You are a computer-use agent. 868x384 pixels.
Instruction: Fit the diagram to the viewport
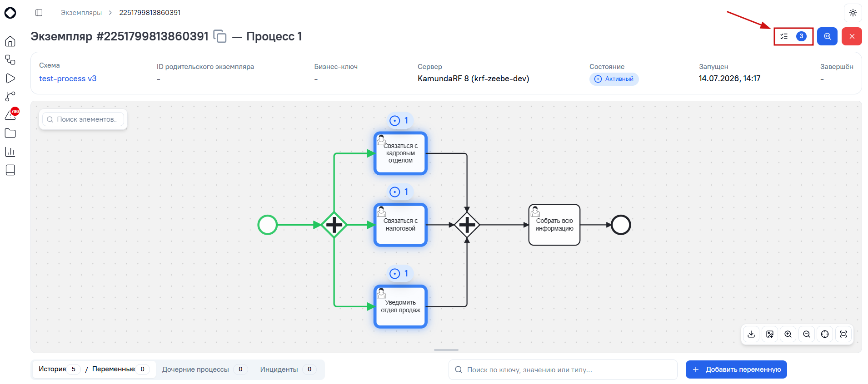[843, 334]
